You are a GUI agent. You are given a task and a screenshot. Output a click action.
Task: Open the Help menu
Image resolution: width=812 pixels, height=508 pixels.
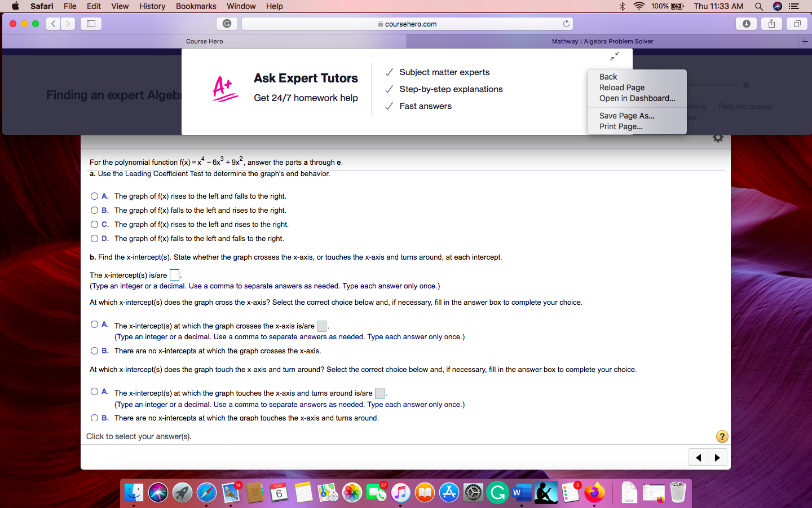click(275, 6)
